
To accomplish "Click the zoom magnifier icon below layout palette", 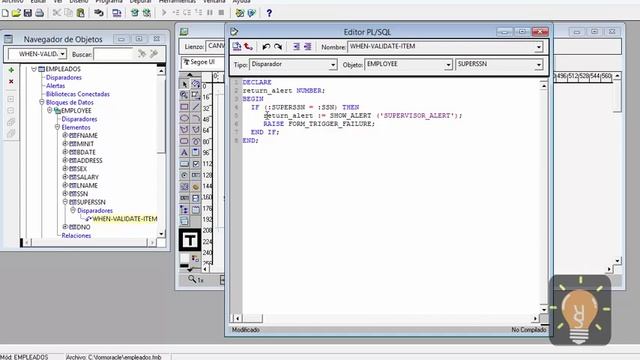I will [x=192, y=279].
